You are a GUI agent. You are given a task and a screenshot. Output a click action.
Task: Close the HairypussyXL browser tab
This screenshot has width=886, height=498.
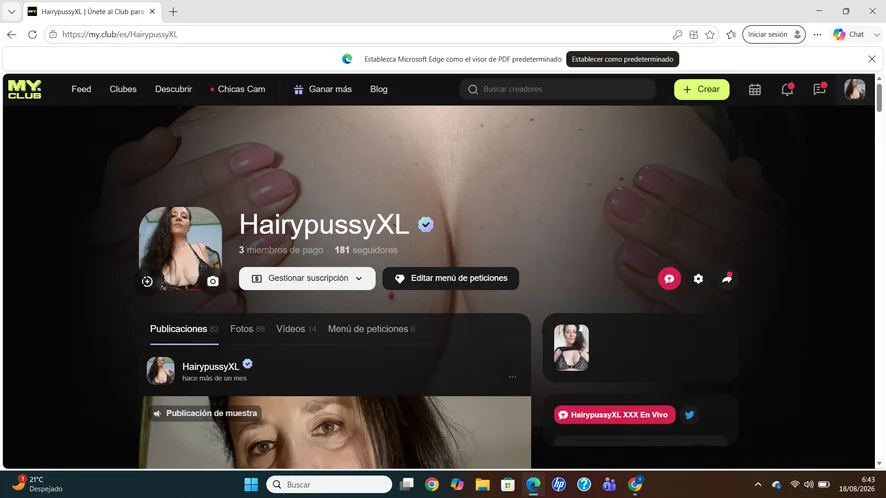pyautogui.click(x=152, y=11)
